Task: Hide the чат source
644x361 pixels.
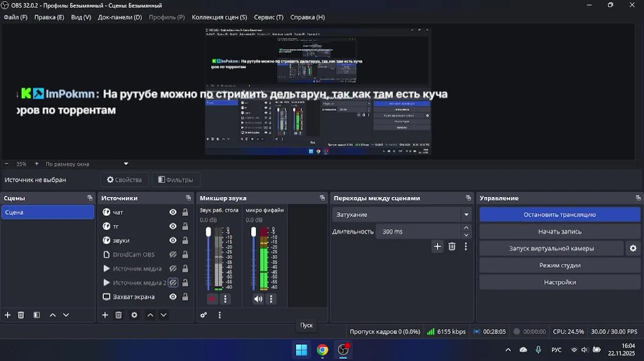Action: 173,212
